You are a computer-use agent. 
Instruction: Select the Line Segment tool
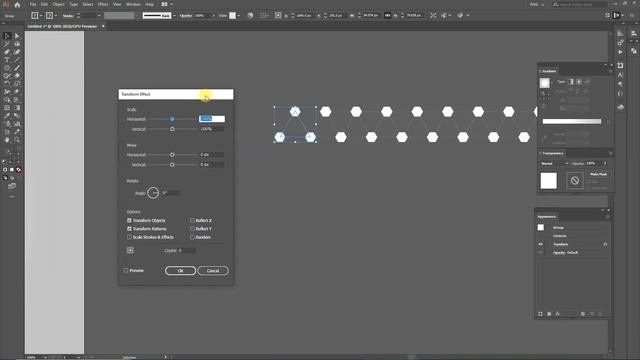tap(17, 60)
